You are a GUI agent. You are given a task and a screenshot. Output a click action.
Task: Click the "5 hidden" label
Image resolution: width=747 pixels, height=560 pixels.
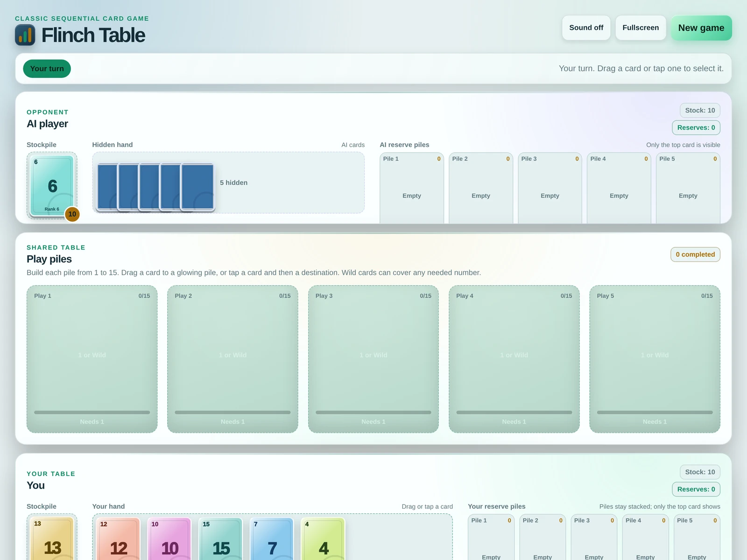(x=233, y=182)
